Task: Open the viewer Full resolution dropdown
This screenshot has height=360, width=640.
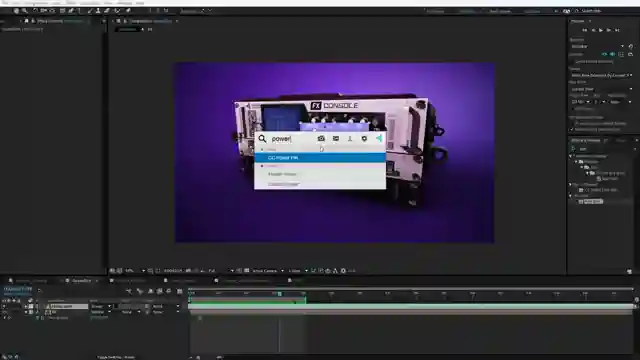Action: pos(220,271)
